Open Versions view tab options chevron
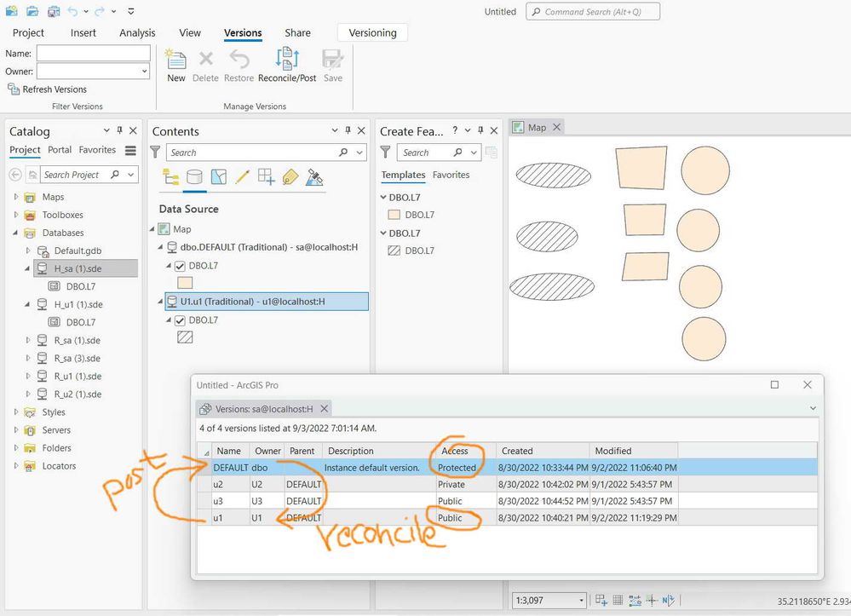The width and height of the screenshot is (851, 616). 813,408
